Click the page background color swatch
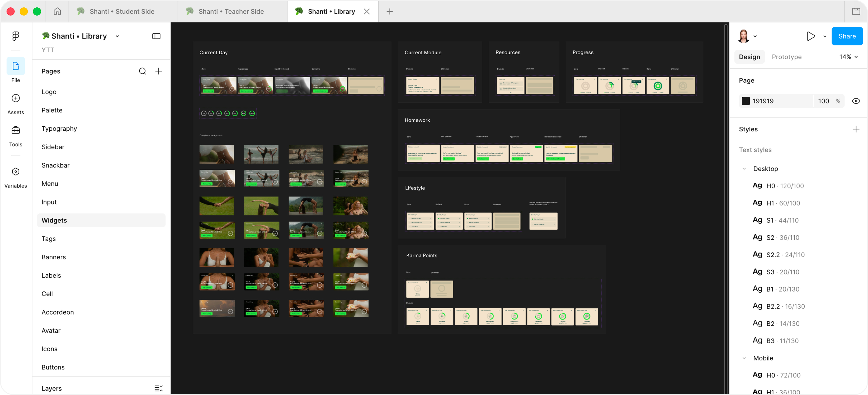 click(746, 101)
